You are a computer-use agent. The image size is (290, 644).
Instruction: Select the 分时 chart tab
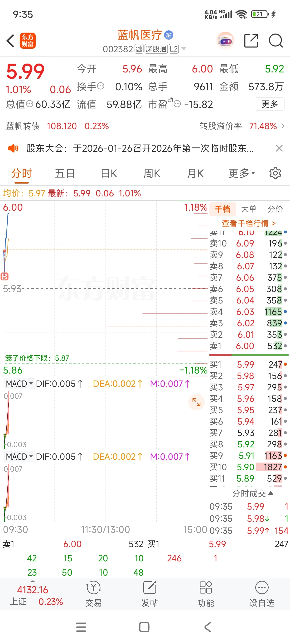tap(22, 173)
